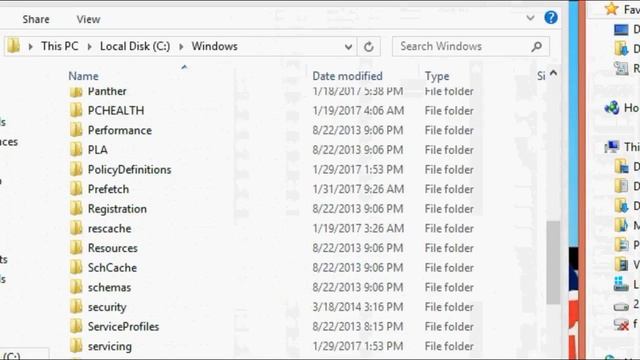
Task: Select the schemas folder icon
Action: pos(76,287)
